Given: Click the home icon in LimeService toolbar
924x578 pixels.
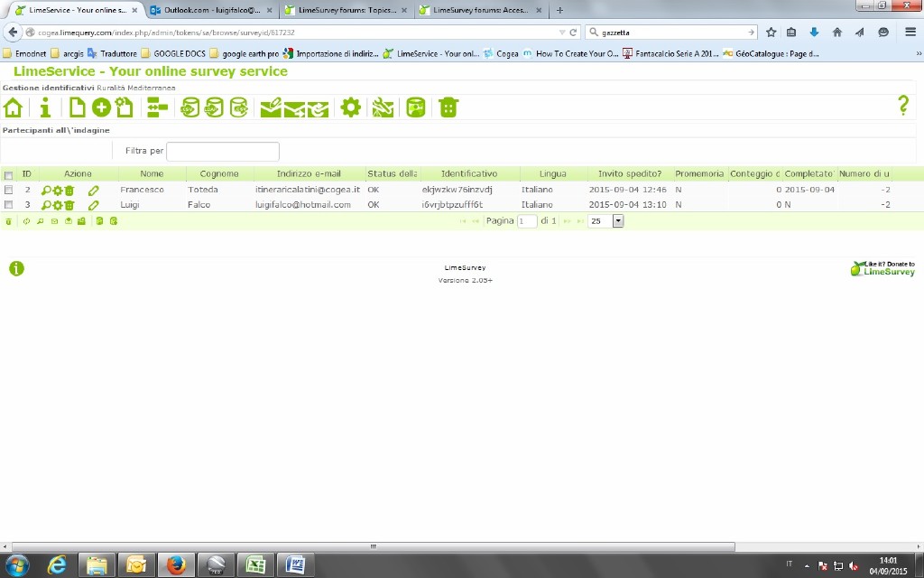Looking at the screenshot, I should pos(13,107).
